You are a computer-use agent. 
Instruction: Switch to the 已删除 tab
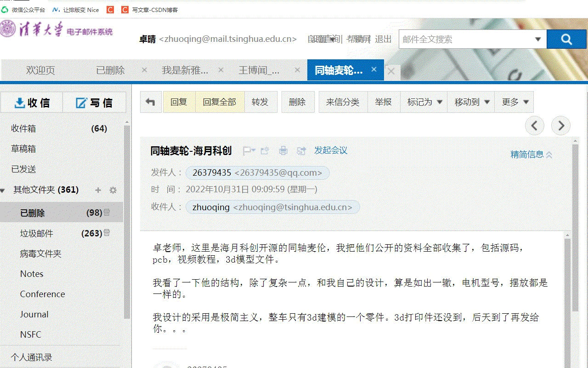(110, 70)
